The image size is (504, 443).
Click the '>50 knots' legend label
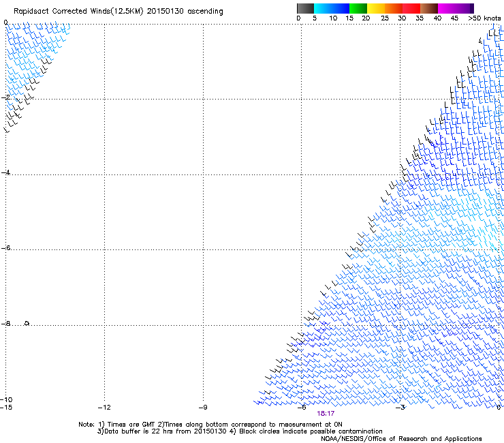click(484, 18)
